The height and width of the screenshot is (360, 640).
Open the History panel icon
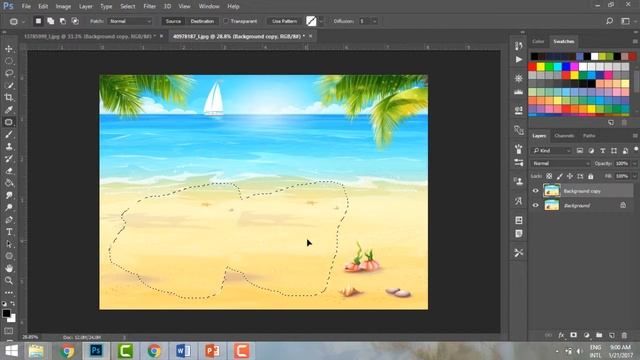click(x=519, y=46)
